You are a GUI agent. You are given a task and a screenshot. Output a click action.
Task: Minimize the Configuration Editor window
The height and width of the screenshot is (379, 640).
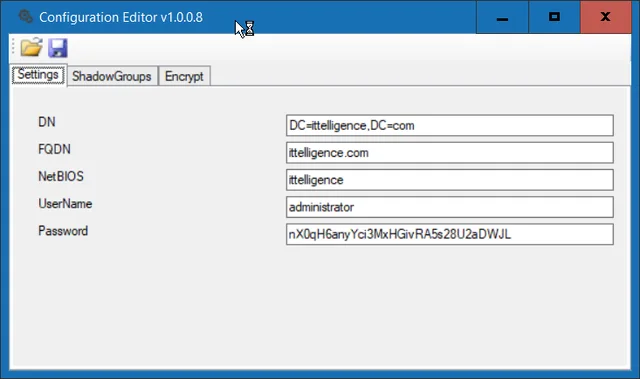point(502,17)
